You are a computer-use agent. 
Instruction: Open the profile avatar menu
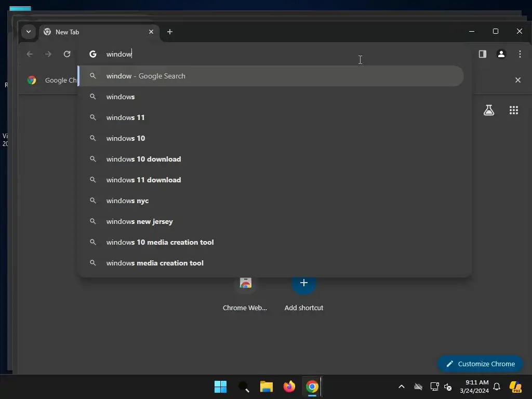tap(501, 54)
